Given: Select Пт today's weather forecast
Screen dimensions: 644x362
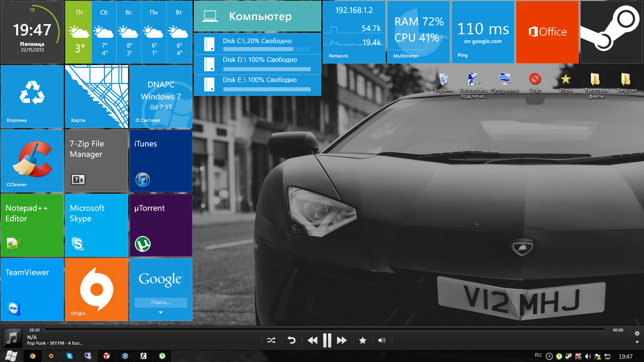Looking at the screenshot, I should click(79, 32).
